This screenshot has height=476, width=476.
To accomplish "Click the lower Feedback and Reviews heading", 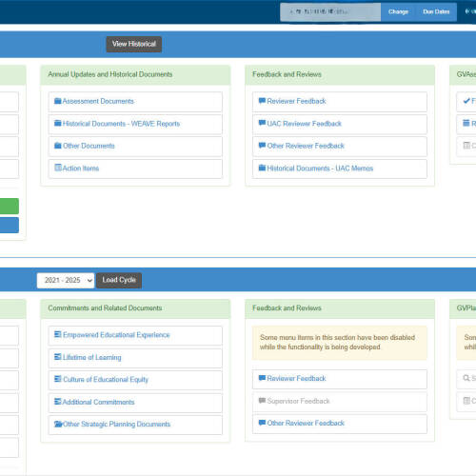I will coord(287,308).
